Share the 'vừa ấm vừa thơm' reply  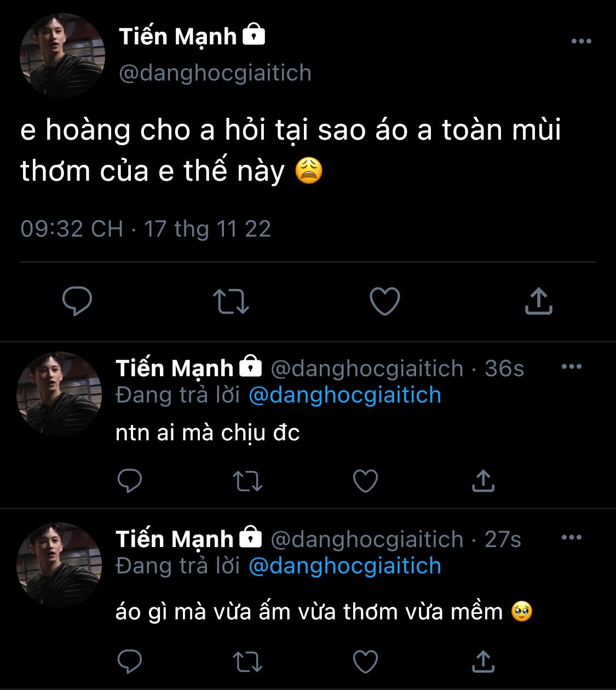[483, 662]
